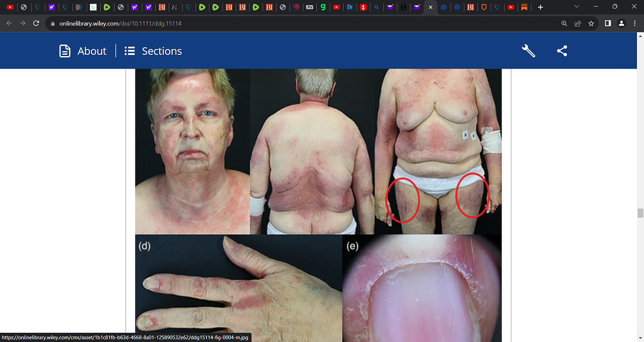This screenshot has width=644, height=342.
Task: Close the active Wiley tab
Action: click(430, 7)
